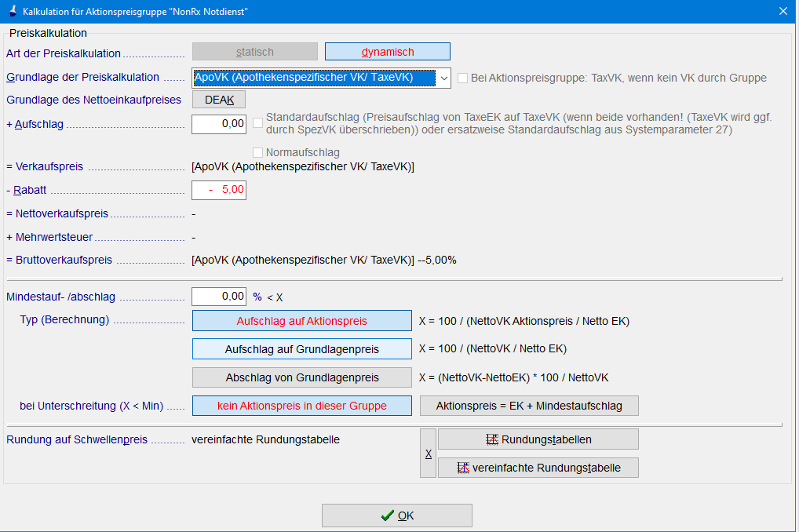Confirm with the green checkmark OK button
The image size is (799, 532).
pyautogui.click(x=396, y=516)
